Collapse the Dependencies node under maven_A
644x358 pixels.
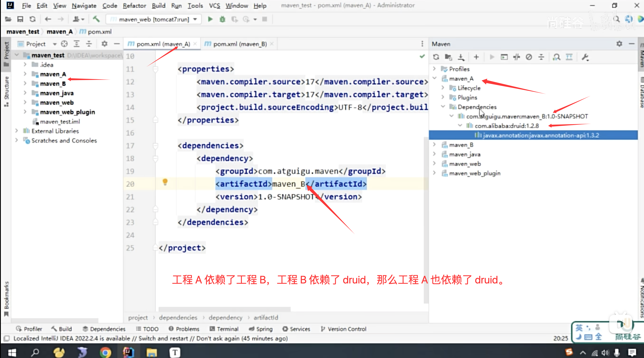pos(443,107)
